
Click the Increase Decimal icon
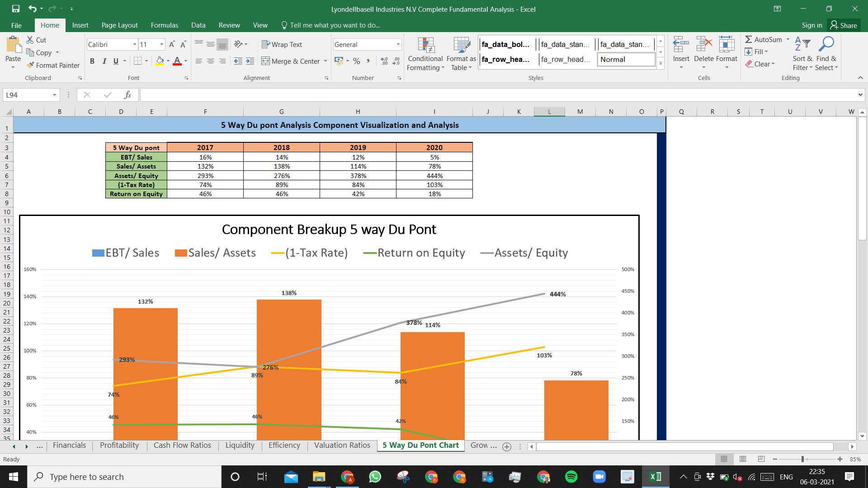click(x=384, y=61)
